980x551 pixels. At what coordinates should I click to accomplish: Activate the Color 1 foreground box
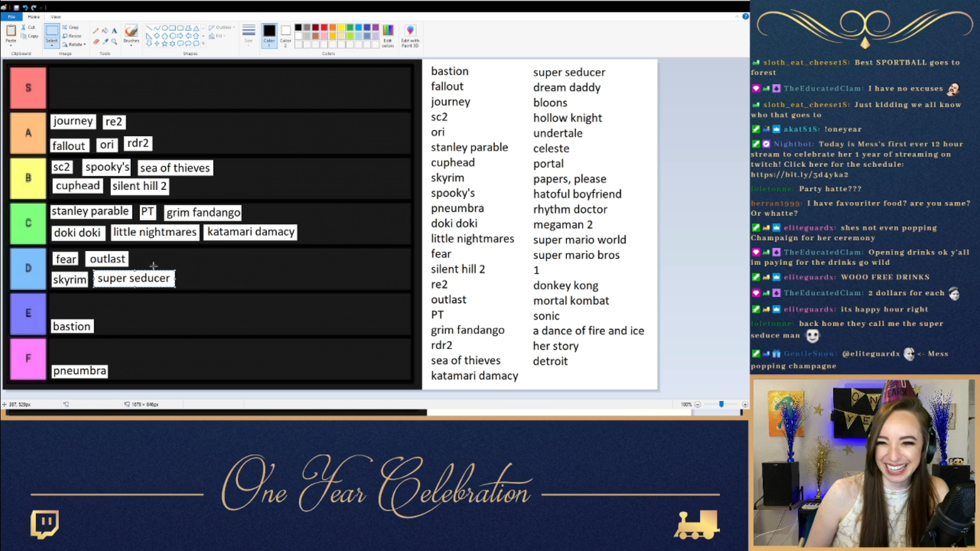(269, 35)
